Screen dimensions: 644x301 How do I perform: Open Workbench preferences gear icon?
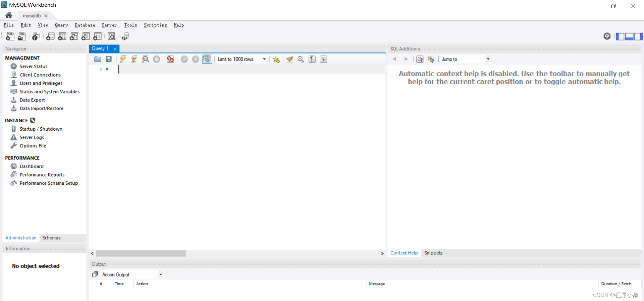pyautogui.click(x=607, y=36)
